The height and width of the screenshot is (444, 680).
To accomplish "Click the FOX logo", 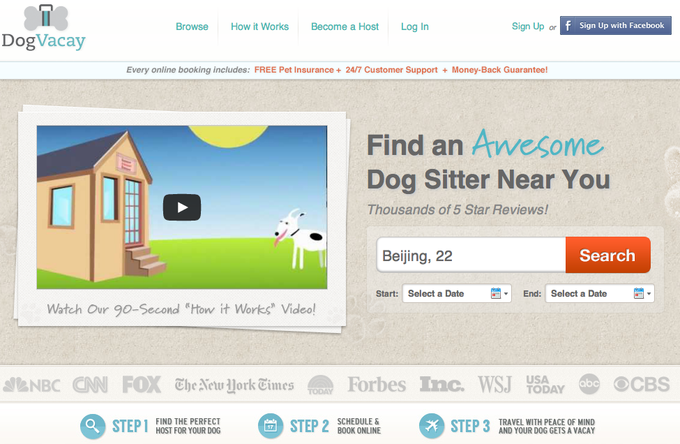I will pos(141,384).
